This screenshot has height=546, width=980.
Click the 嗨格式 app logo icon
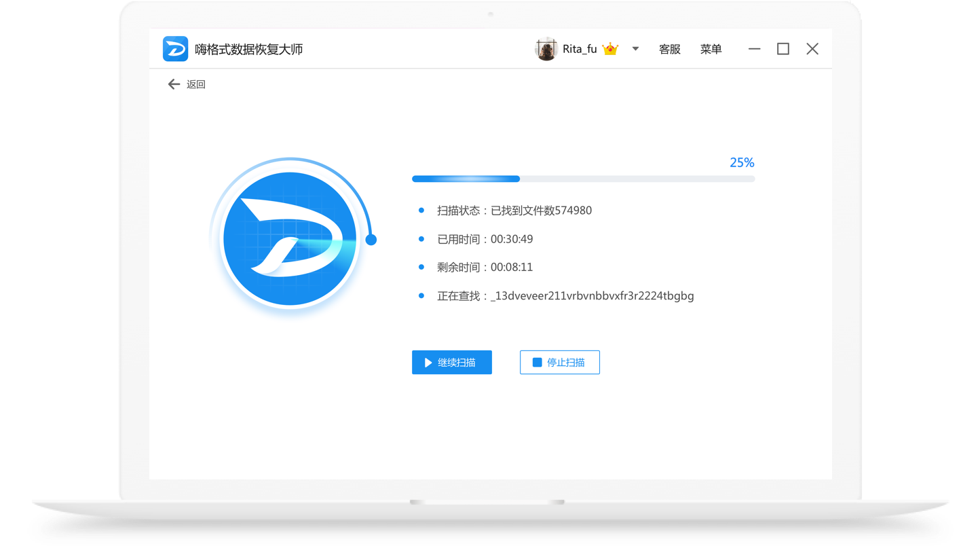click(x=175, y=49)
